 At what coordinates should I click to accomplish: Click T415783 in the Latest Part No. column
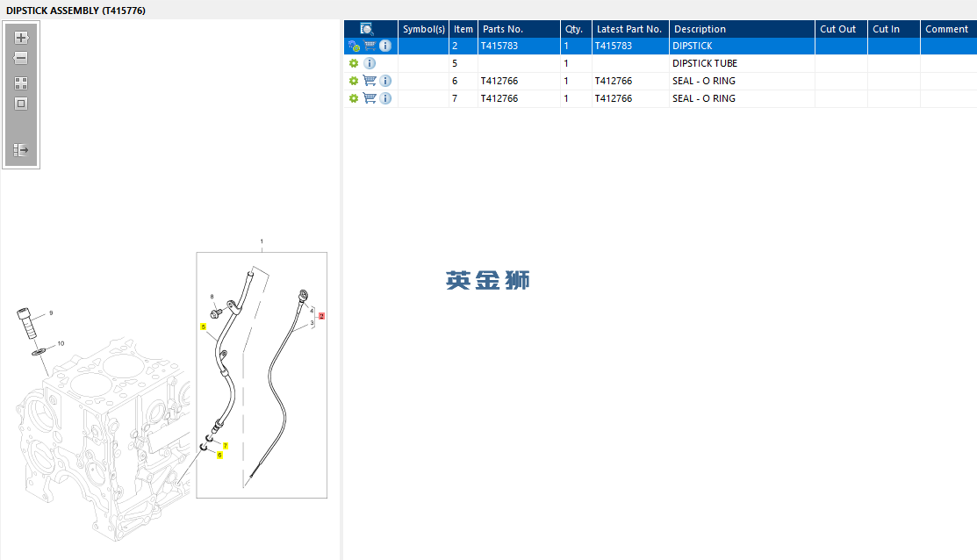coord(613,47)
